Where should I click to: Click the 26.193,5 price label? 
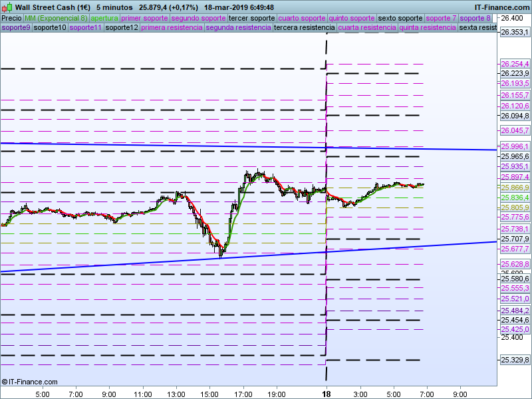(x=515, y=83)
